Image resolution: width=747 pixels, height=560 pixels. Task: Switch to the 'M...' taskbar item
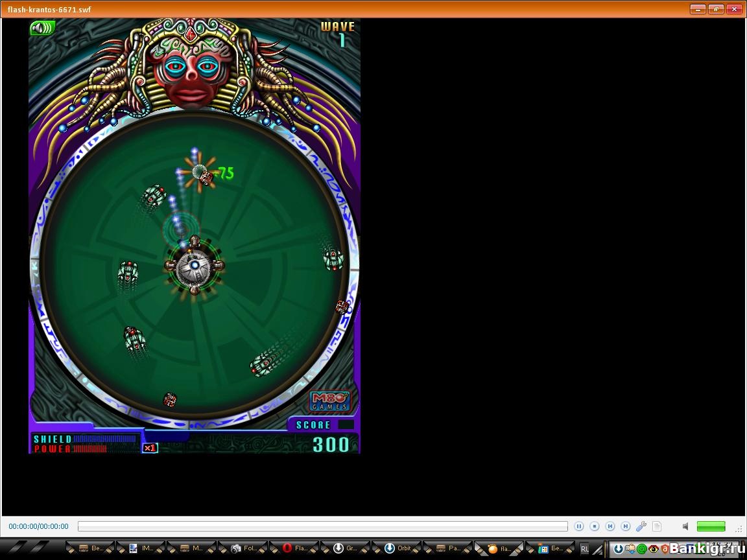(x=192, y=548)
